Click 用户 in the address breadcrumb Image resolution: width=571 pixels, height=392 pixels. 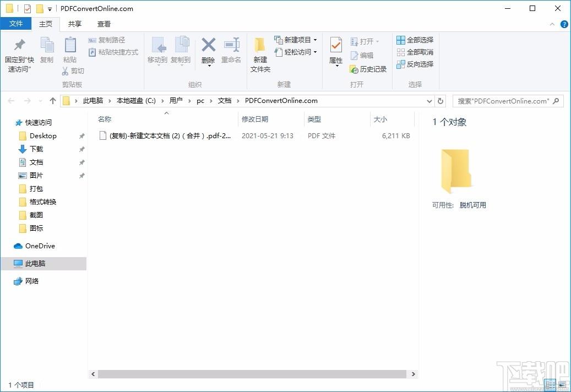click(x=176, y=101)
